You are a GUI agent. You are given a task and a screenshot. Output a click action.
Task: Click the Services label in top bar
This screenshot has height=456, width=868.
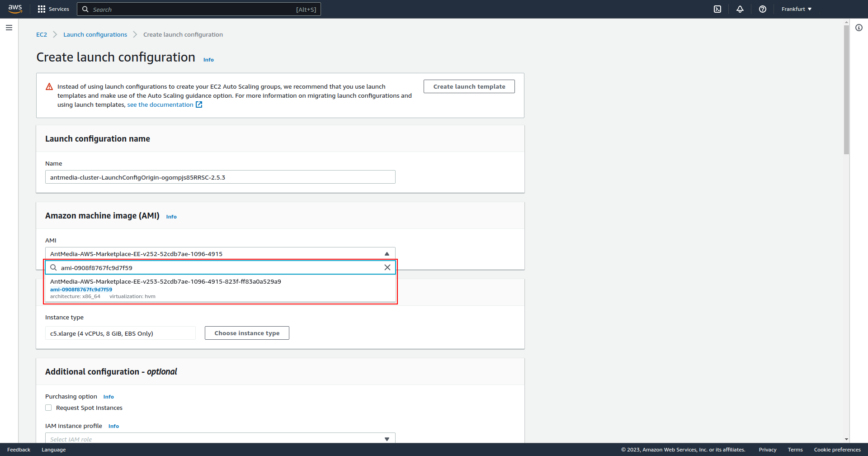[x=59, y=9]
